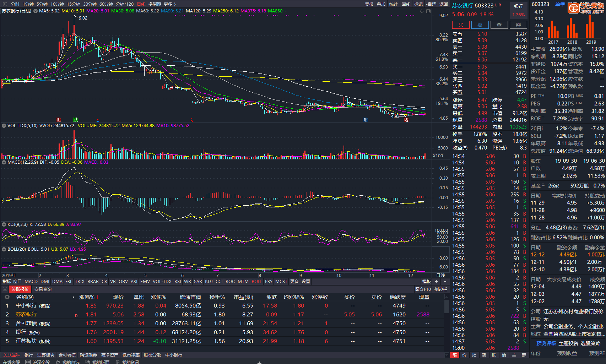This screenshot has width=606, height=364.
Task: Select the 笔 tick view tab
Action: [454, 355]
